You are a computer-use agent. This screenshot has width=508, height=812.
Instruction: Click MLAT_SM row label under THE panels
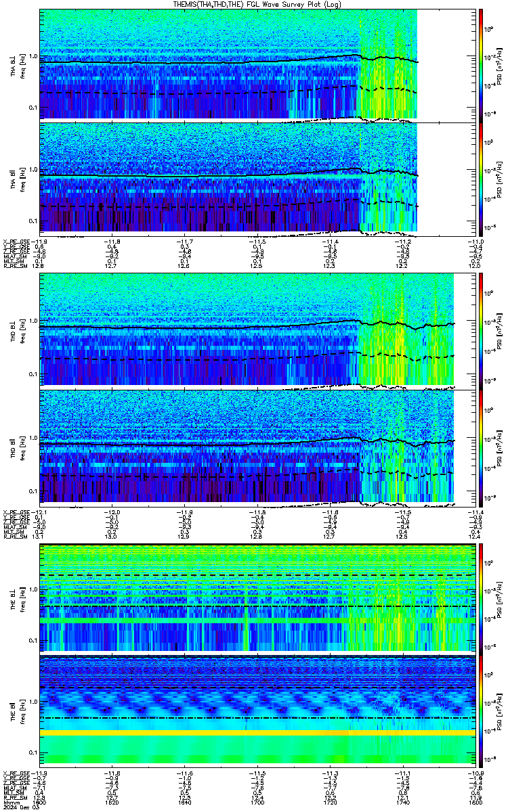[15, 788]
